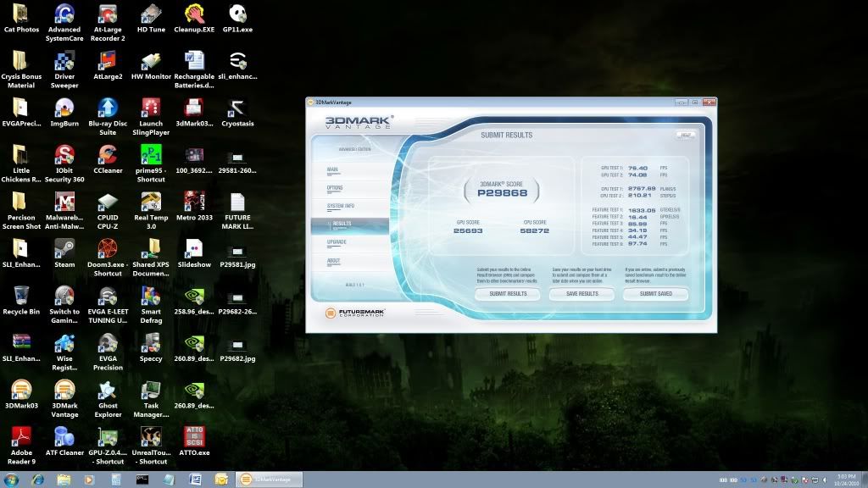This screenshot has width=868, height=488.
Task: Select the CCleaner desktop icon
Action: pyautogui.click(x=108, y=154)
